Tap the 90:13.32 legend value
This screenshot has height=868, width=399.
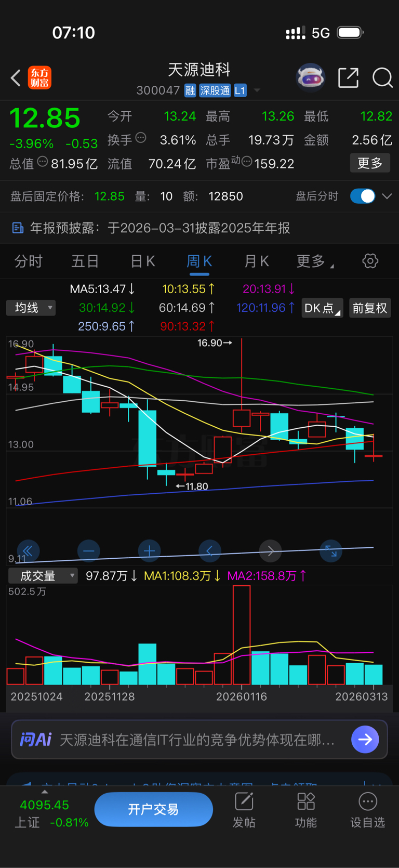pos(188,326)
